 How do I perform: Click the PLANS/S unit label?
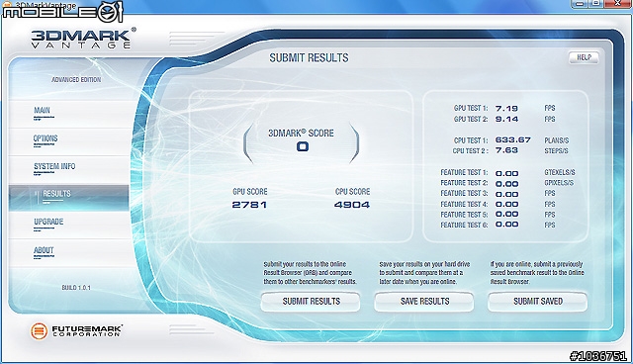coord(556,140)
